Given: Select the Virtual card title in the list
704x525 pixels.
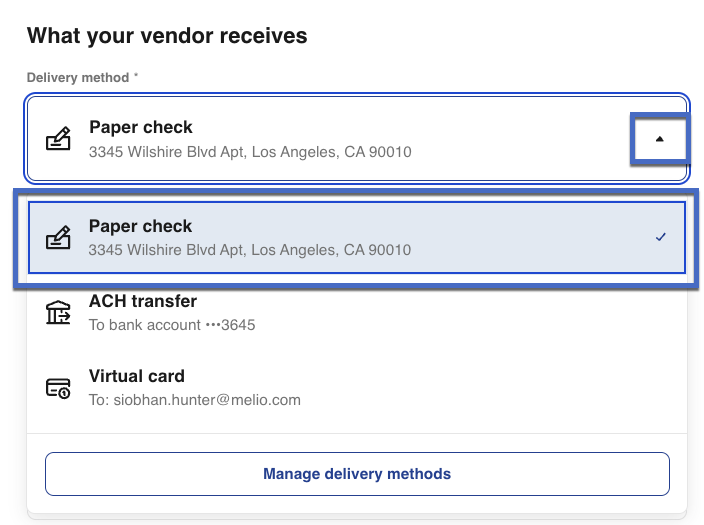Looking at the screenshot, I should [x=136, y=376].
